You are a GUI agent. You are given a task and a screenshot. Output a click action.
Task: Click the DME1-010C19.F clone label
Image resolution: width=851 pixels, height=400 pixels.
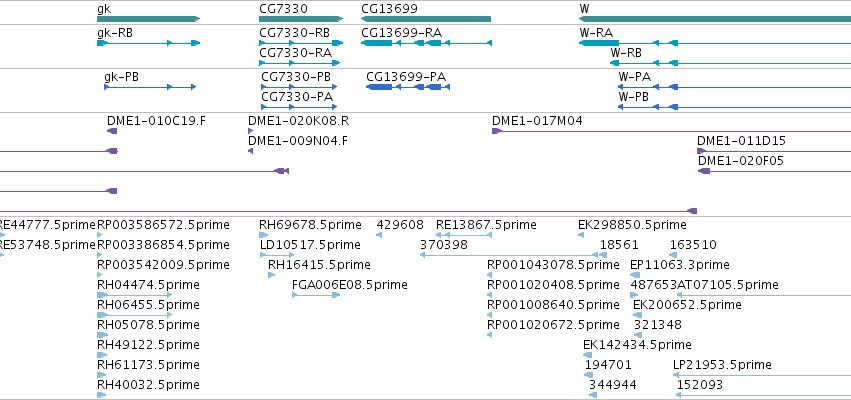(156, 121)
